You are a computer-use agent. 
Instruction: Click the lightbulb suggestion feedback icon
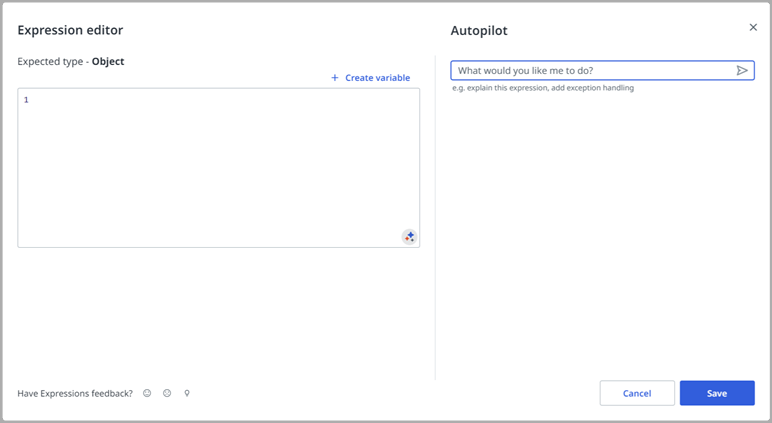pyautogui.click(x=187, y=393)
